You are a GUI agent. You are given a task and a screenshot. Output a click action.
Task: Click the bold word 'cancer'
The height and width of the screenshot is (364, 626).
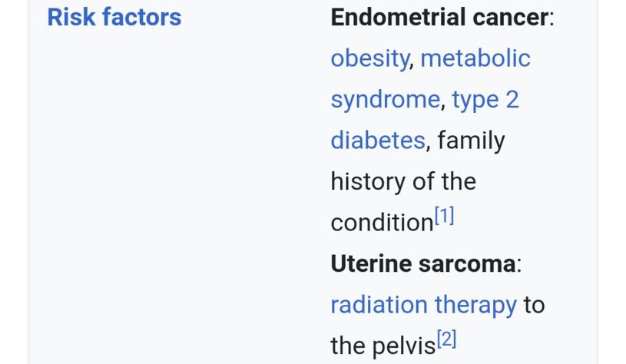510,17
